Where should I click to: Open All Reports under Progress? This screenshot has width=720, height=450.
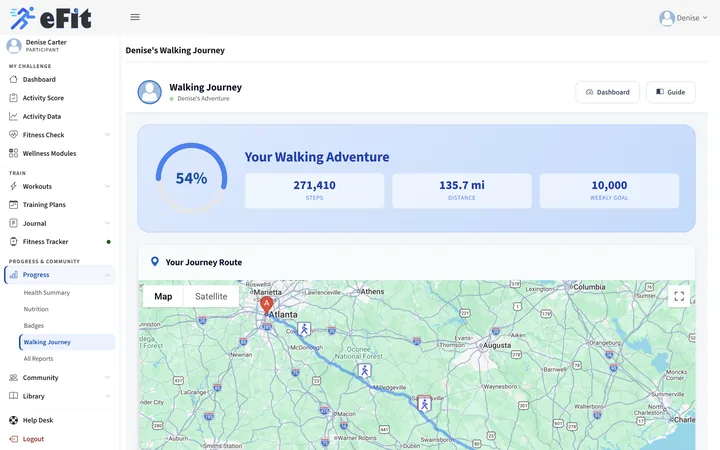click(x=38, y=359)
